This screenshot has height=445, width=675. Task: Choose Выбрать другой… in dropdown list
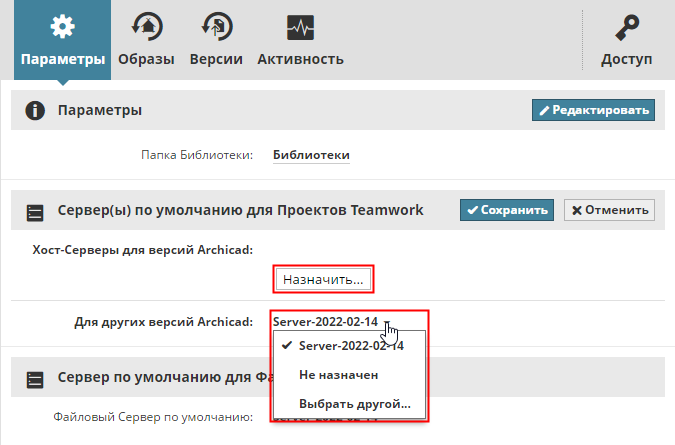point(350,404)
